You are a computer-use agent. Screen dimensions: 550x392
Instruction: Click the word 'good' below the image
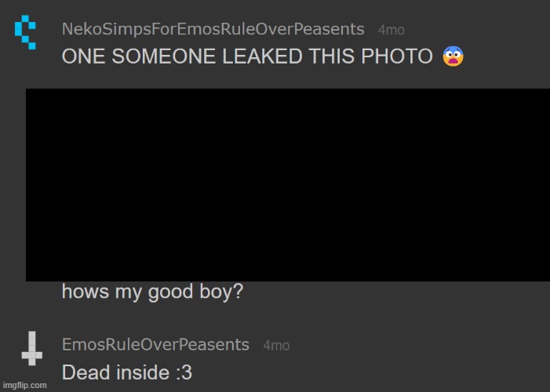point(170,292)
